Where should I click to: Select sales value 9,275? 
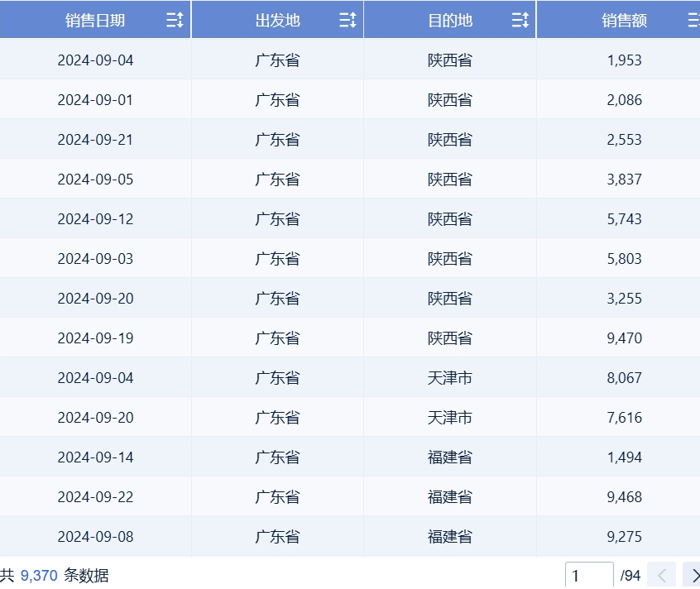click(624, 537)
